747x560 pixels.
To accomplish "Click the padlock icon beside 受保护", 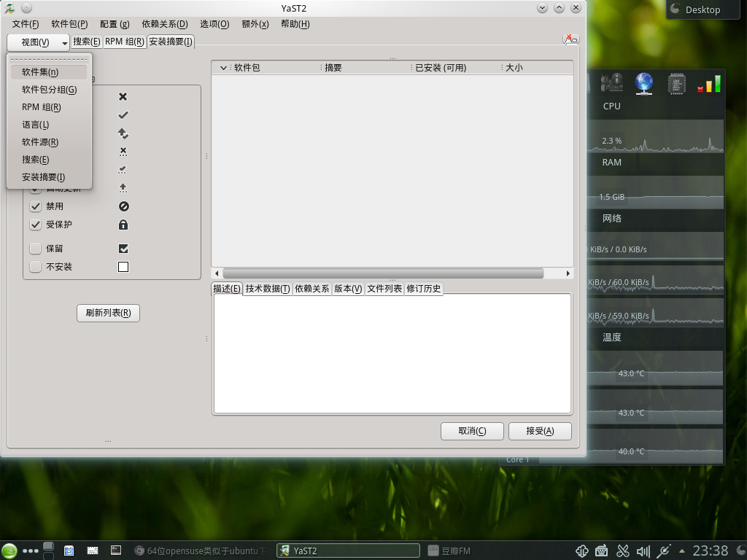I will pyautogui.click(x=123, y=225).
